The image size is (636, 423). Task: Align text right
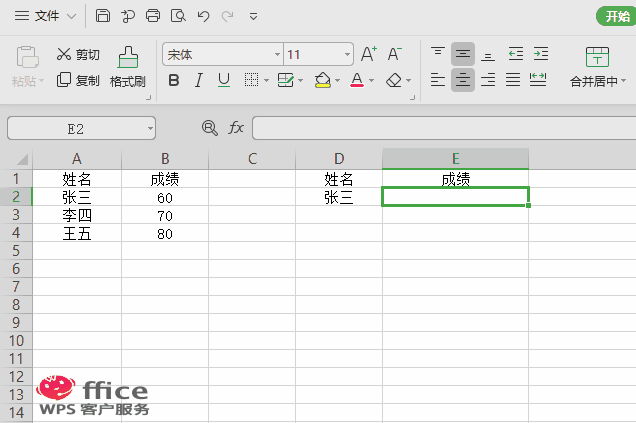pos(488,80)
